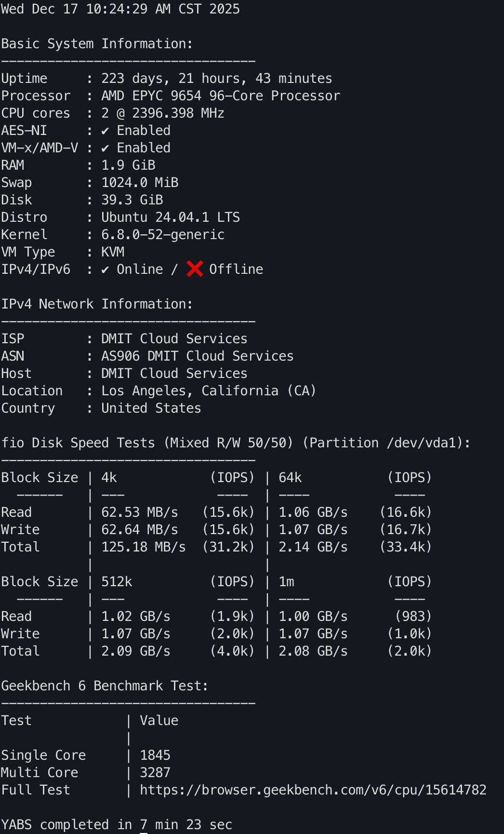Click the Multi Core score 3287

[x=155, y=772]
